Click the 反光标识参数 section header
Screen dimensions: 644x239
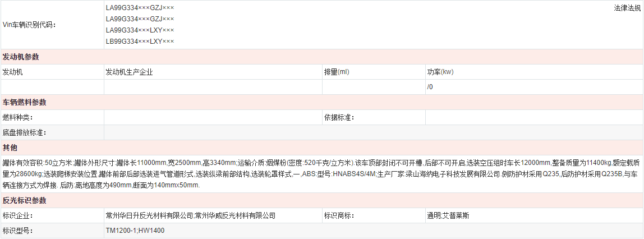24,200
